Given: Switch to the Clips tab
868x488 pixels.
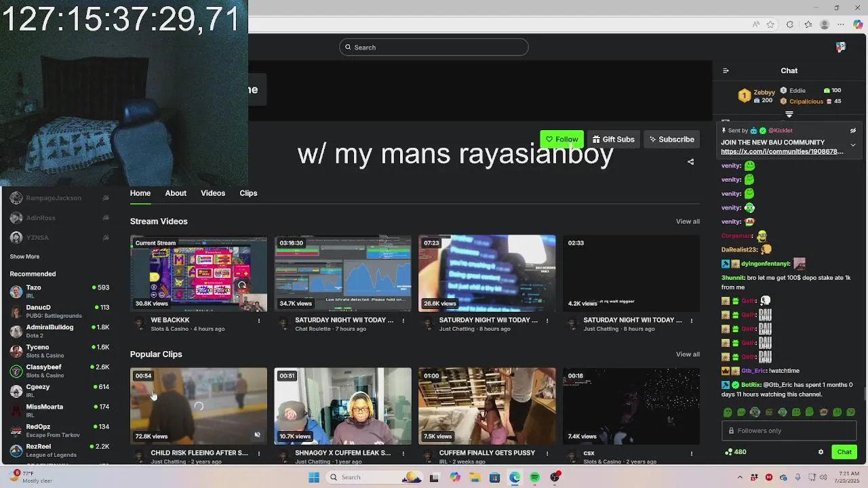Looking at the screenshot, I should (x=248, y=193).
